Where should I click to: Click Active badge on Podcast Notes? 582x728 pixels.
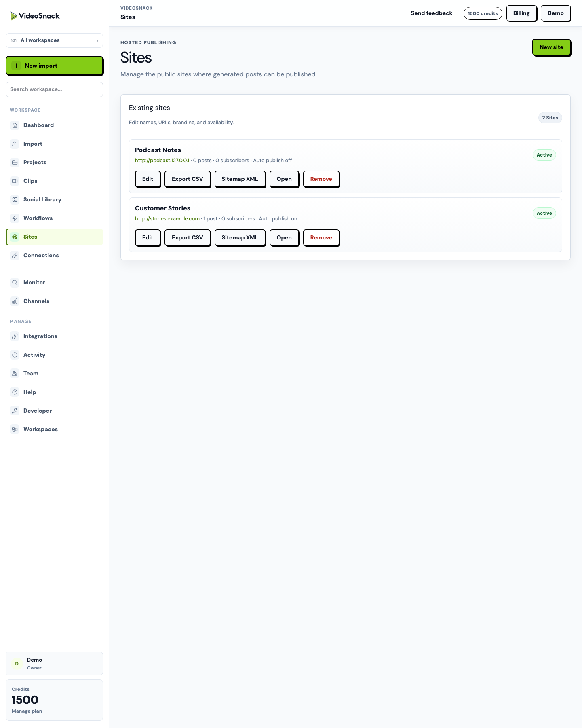tap(544, 155)
